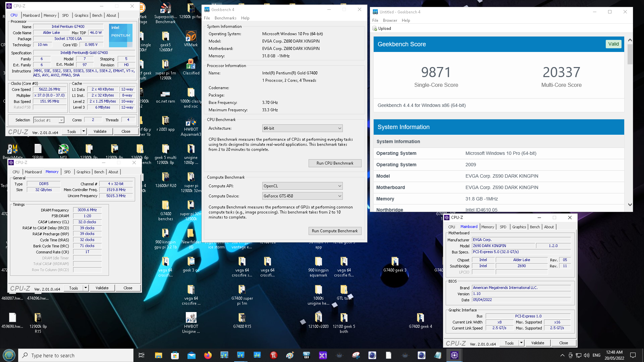The image size is (644, 362).
Task: Open the Classified desktop icon
Action: coord(191,67)
